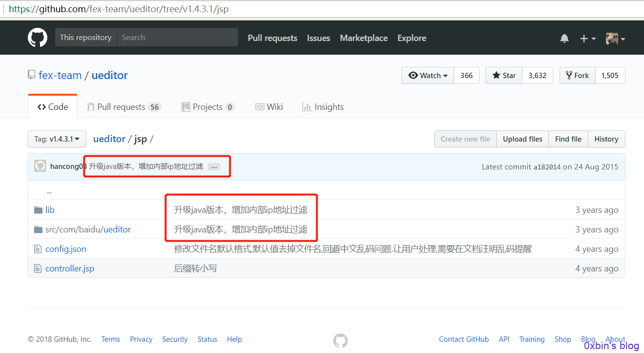Open the controller.jsp file
Viewport: 644px width, 353px height.
tap(70, 269)
